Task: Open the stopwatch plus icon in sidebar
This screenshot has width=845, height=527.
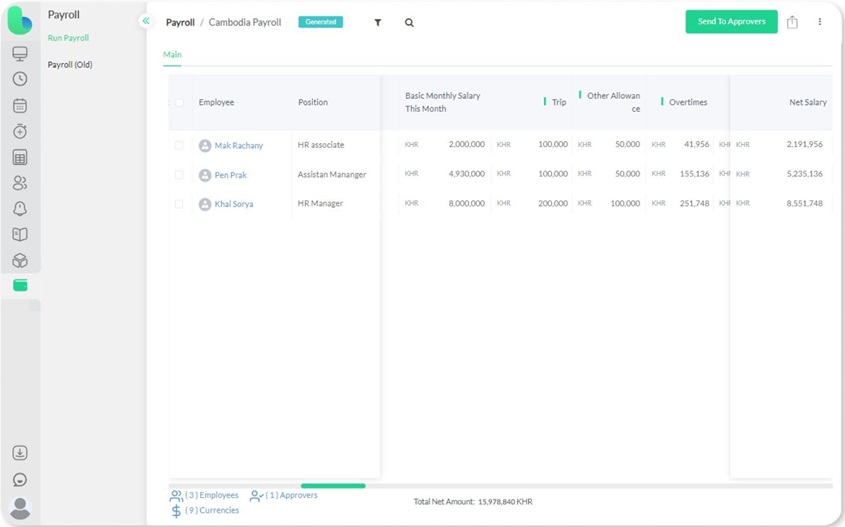Action: point(20,131)
